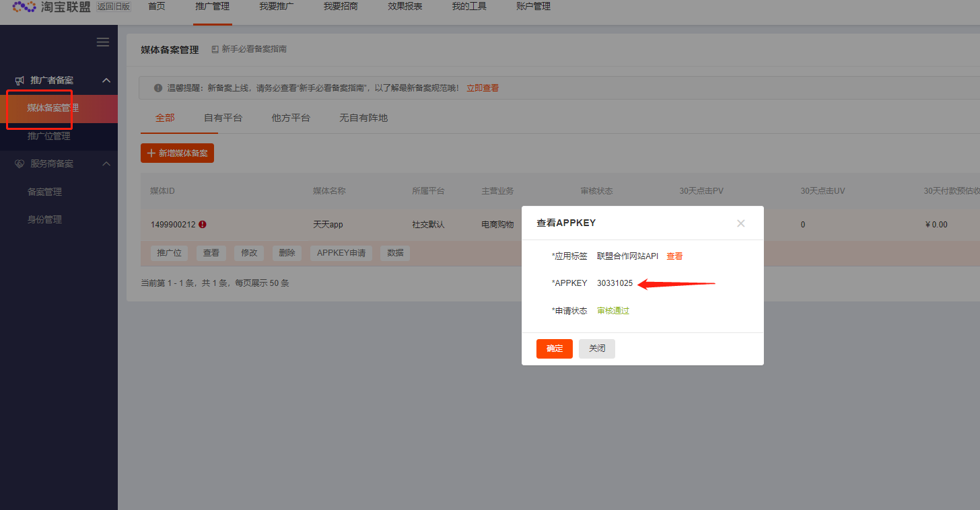Switch to the 他方平台 tab
980x510 pixels.
click(x=291, y=118)
